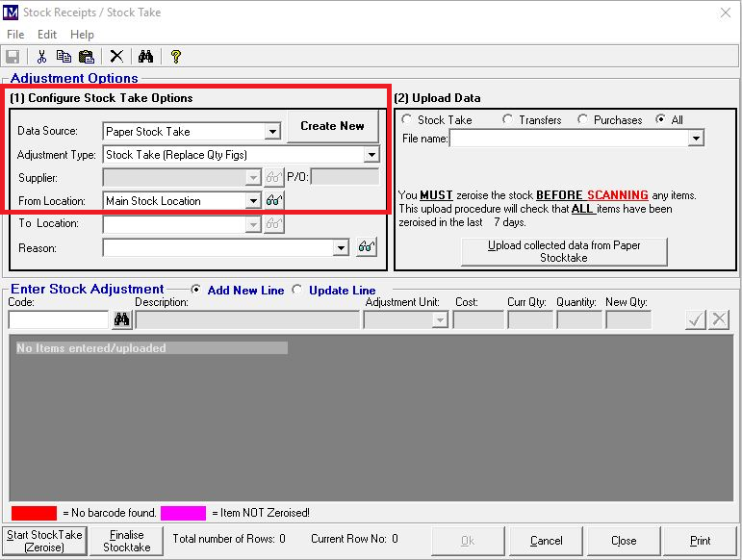Image resolution: width=742 pixels, height=560 pixels.
Task: Click 'Total number of Rows: 0' text
Action: (x=229, y=539)
